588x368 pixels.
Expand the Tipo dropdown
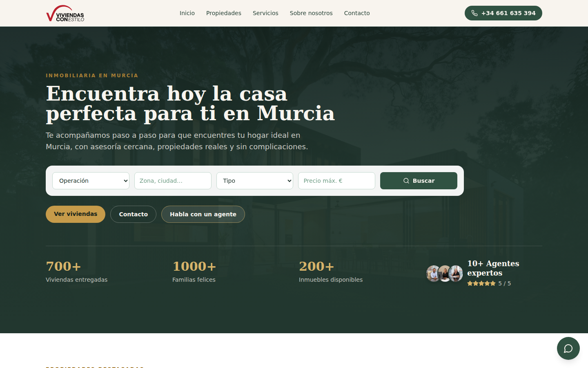255,181
